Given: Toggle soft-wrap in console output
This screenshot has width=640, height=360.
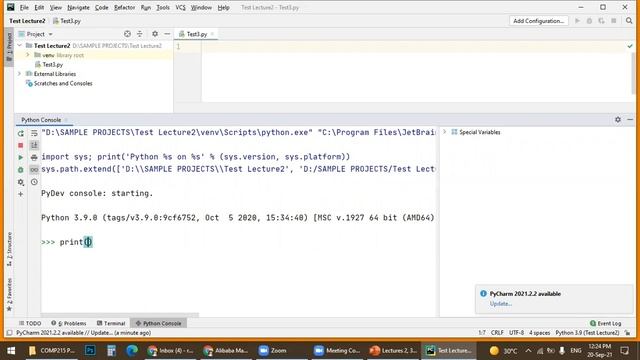Looking at the screenshot, I should pos(34,133).
